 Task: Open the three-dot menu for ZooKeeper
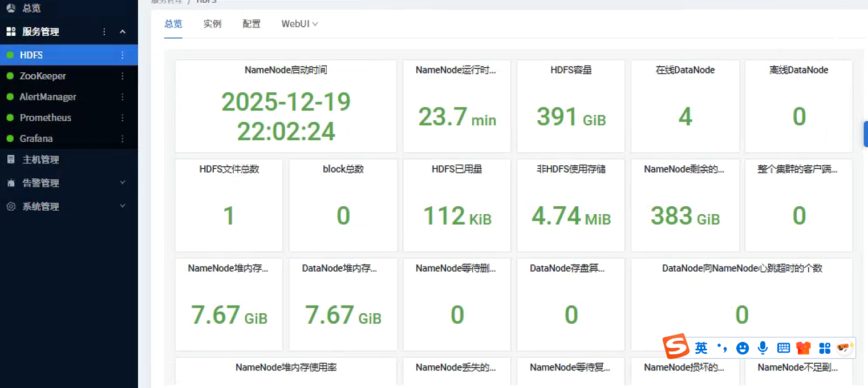pos(122,76)
